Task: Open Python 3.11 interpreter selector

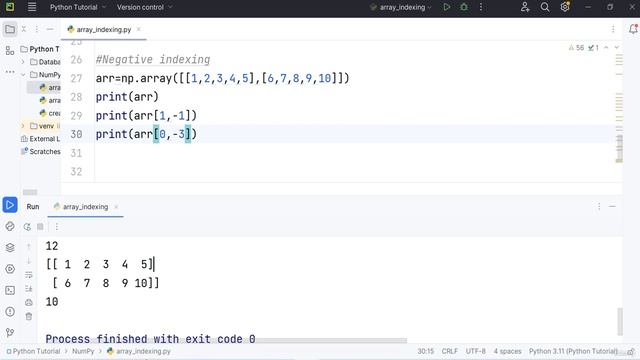Action: [573, 351]
